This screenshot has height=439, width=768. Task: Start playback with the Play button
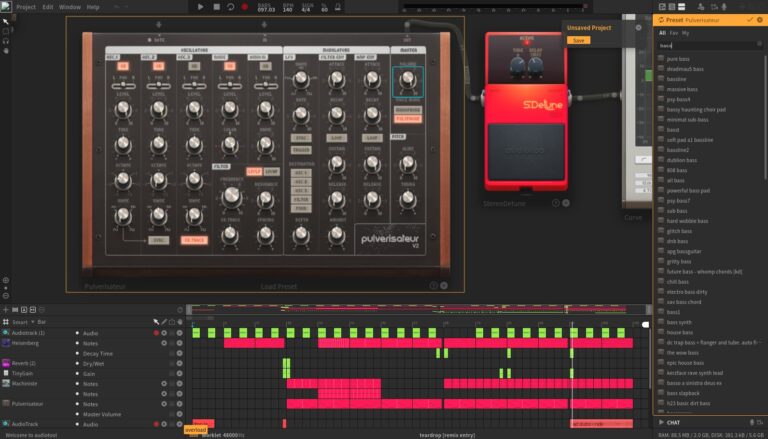point(200,7)
